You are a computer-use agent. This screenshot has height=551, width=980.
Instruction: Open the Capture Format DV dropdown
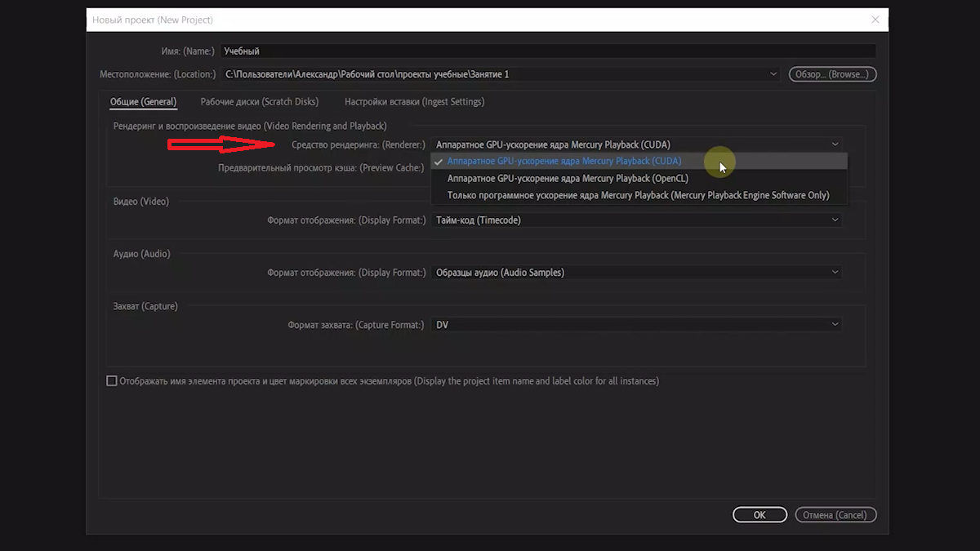click(637, 324)
